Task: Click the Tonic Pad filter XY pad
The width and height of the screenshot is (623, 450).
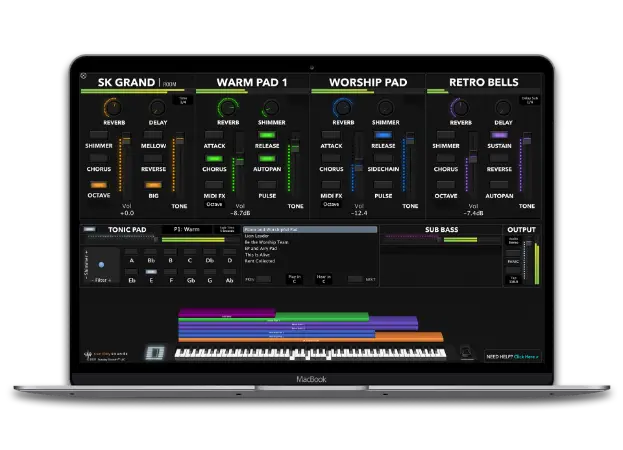Action: pyautogui.click(x=101, y=264)
